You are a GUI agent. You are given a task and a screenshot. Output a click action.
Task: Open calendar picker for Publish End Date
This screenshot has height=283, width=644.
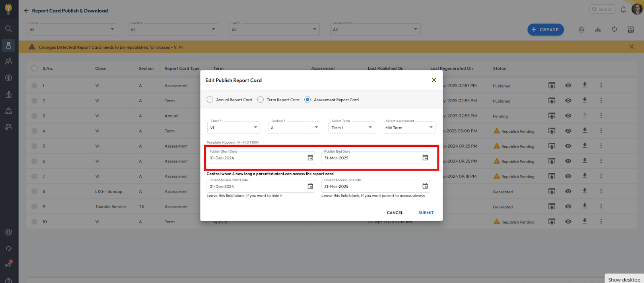coord(425,158)
